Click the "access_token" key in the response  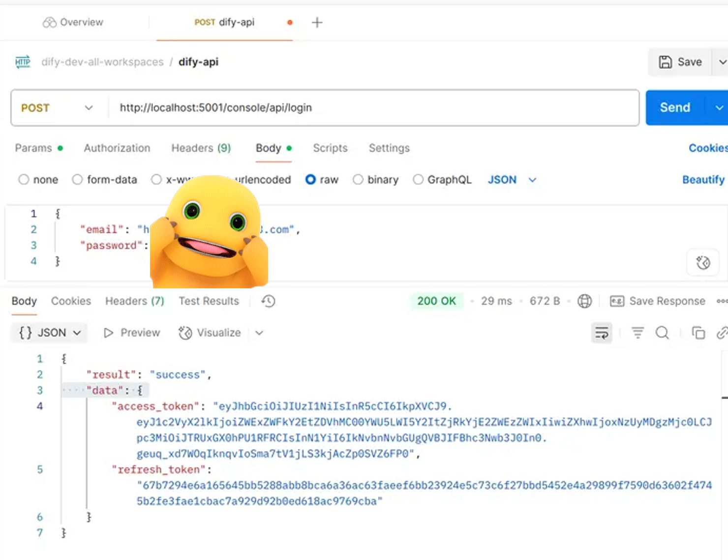pyautogui.click(x=156, y=406)
